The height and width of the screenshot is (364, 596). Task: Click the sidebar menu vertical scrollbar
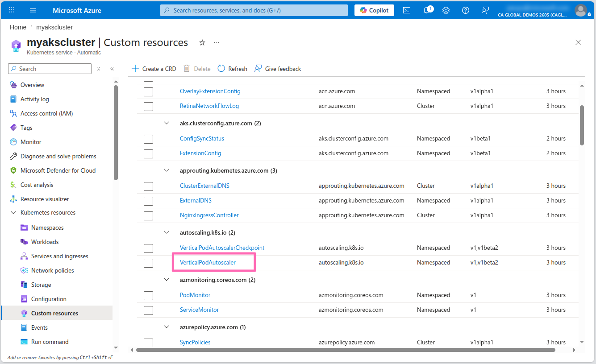pos(116,132)
